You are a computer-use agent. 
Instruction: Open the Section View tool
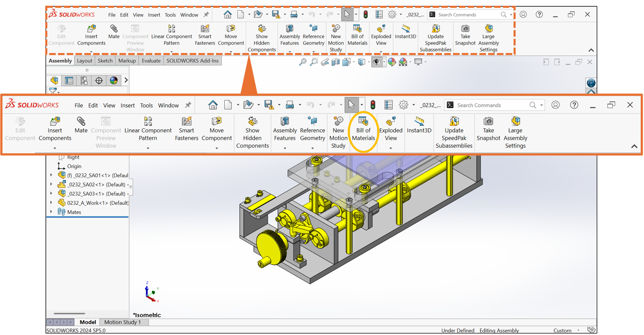(336, 62)
